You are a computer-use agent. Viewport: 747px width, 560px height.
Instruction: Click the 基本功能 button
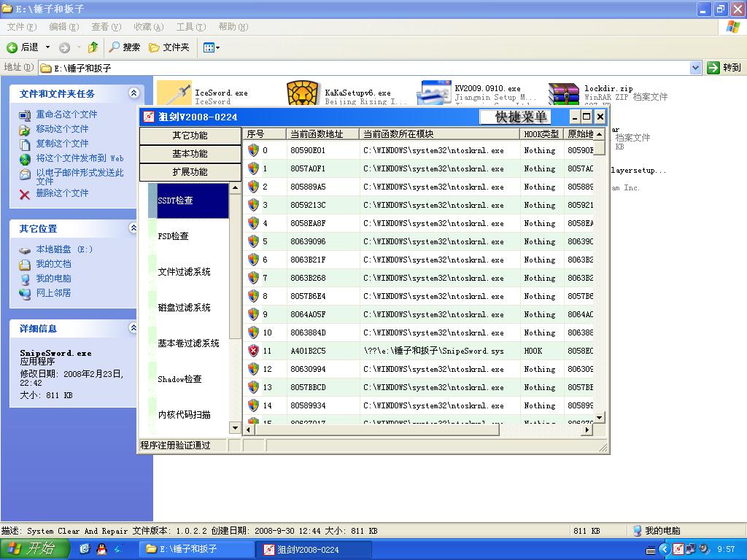pos(190,154)
